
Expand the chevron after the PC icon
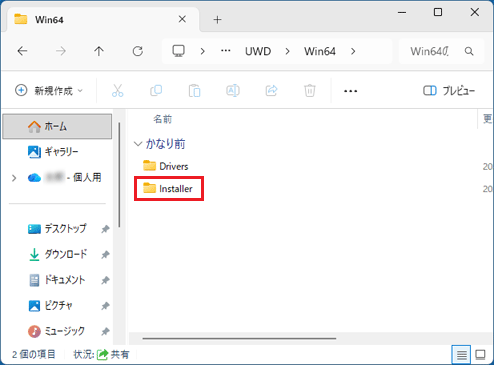point(202,51)
